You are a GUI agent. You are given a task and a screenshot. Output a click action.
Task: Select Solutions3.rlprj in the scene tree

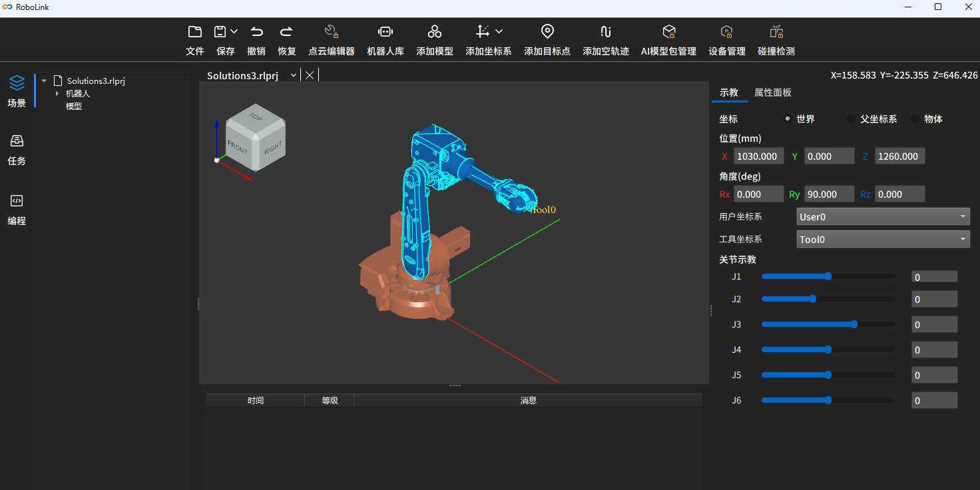(96, 81)
